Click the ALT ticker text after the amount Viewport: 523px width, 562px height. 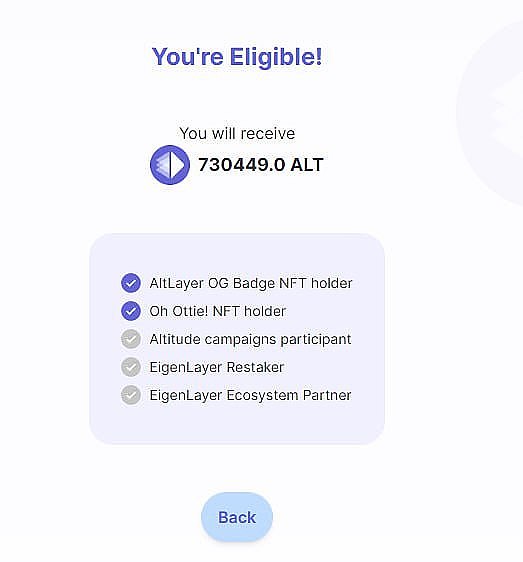(x=307, y=165)
